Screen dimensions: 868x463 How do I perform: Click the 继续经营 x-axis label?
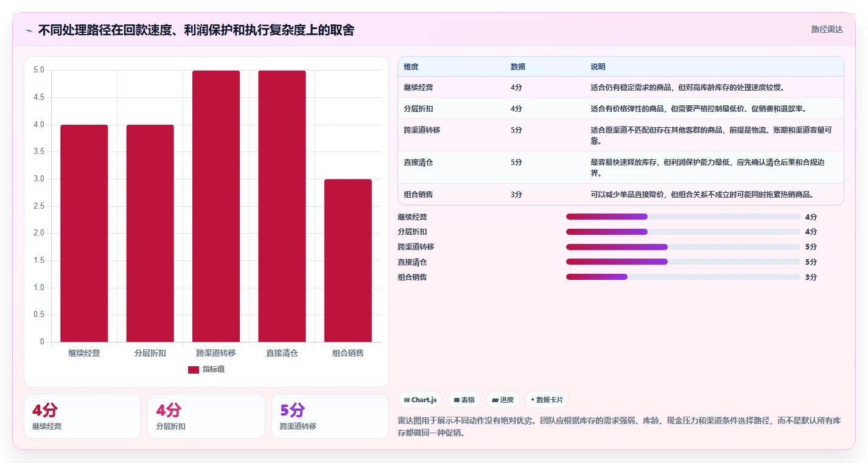click(x=84, y=353)
